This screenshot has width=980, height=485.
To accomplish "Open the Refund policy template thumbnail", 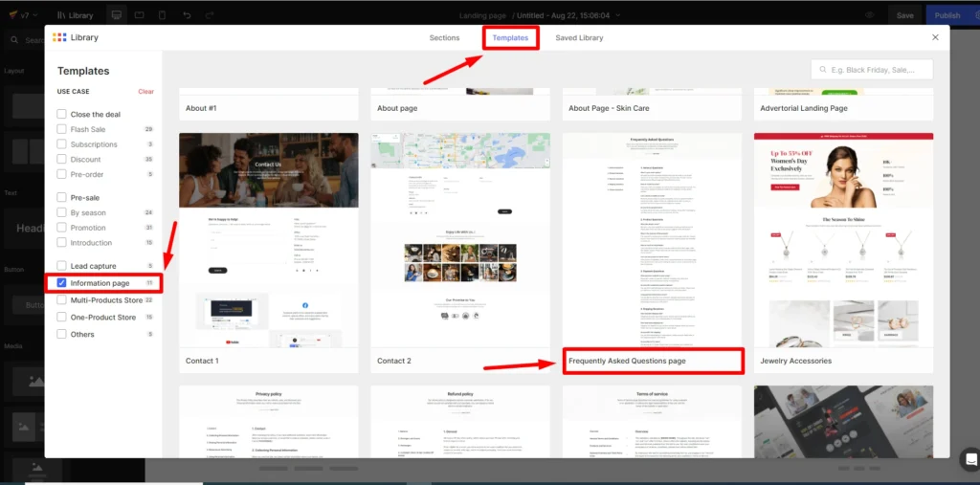I will pos(460,421).
